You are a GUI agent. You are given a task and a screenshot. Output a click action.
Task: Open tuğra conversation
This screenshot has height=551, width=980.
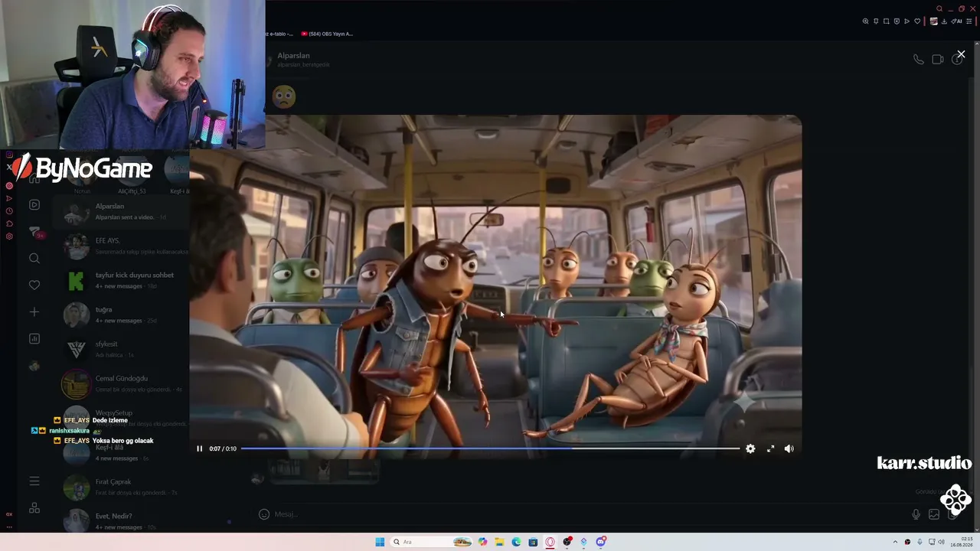(x=121, y=315)
